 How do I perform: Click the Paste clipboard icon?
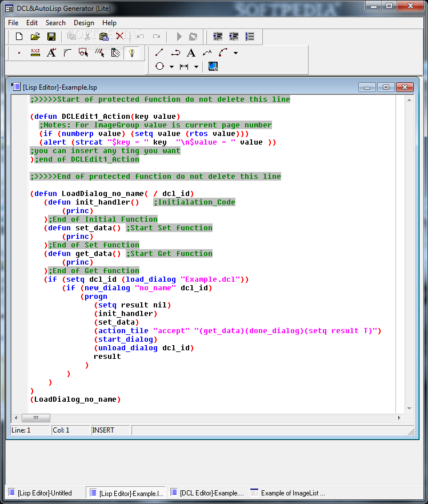[103, 37]
